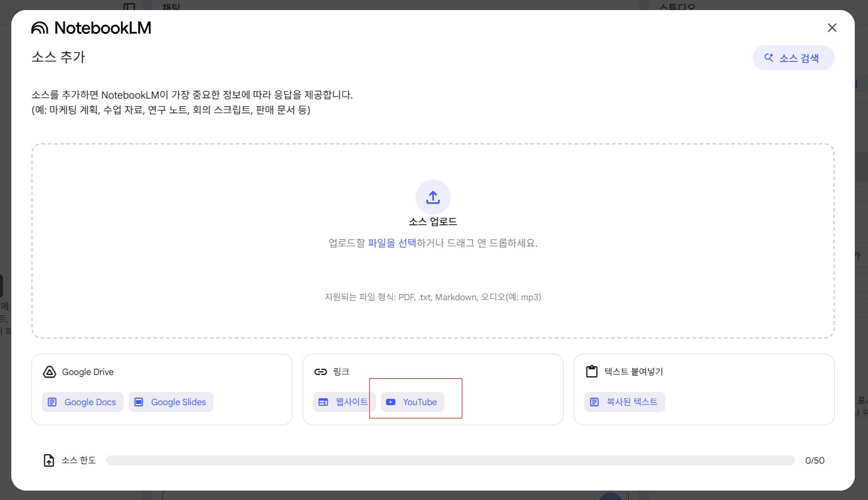Add a Google Slides source

click(171, 402)
